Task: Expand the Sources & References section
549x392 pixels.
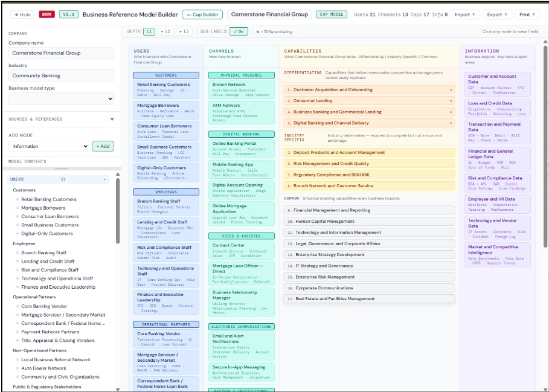Action: point(61,119)
